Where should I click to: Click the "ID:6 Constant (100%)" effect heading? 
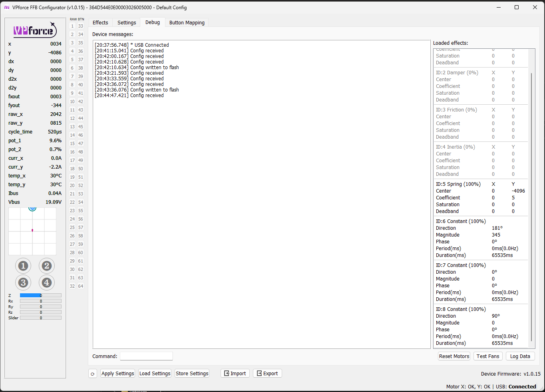point(461,221)
